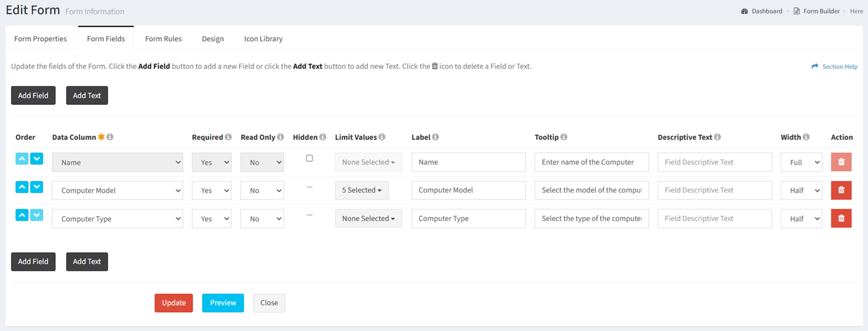Open Required dropdown for Computer Model row
Screen dimensions: 868x331
(x=212, y=190)
